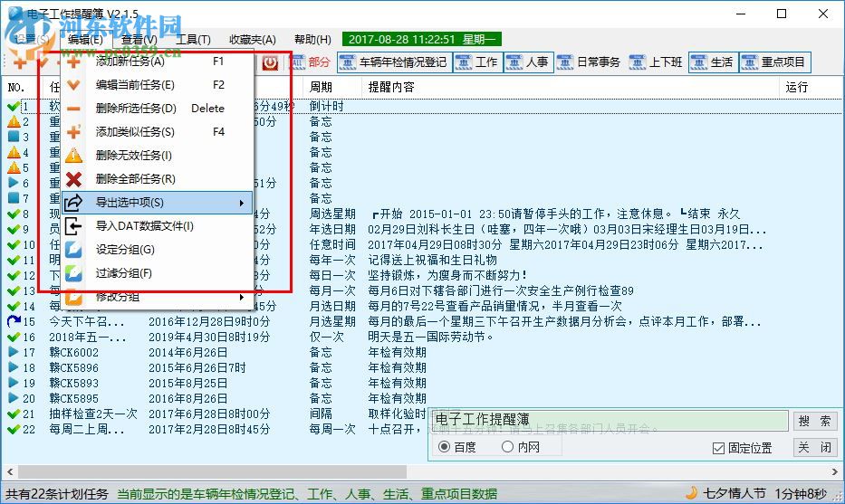Click 删除全部任务(R) menu item
845x504 pixels.
[x=157, y=179]
